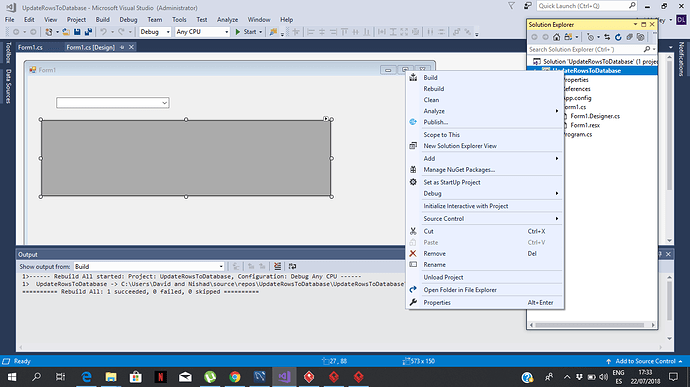The width and height of the screenshot is (690, 387).
Task: Click the Save toolbar icon
Action: 77,32
